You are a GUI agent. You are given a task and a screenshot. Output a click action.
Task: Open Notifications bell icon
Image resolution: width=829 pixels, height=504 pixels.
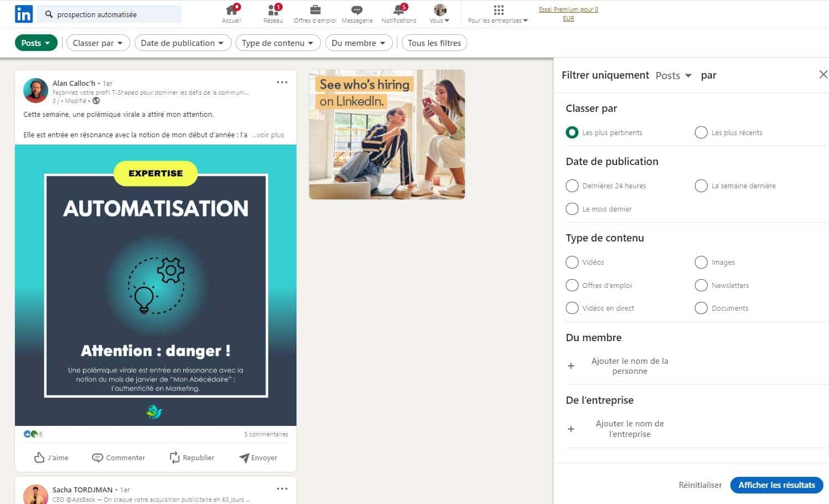(399, 10)
